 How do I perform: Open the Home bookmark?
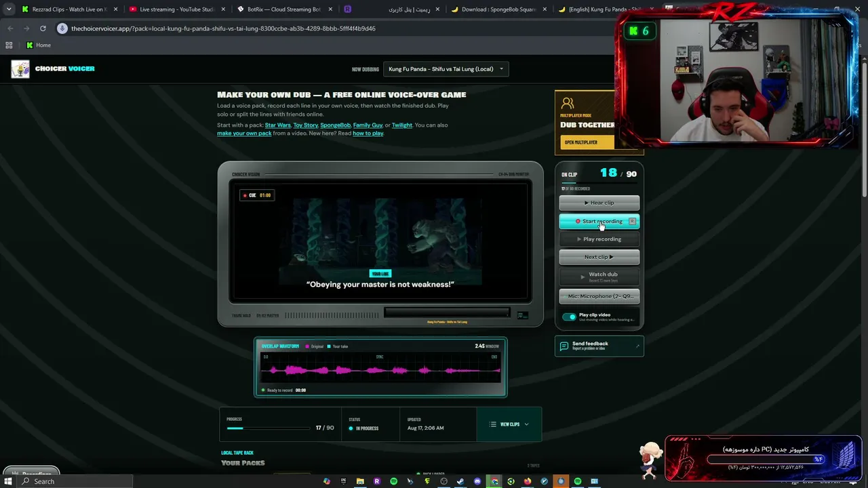pos(39,45)
